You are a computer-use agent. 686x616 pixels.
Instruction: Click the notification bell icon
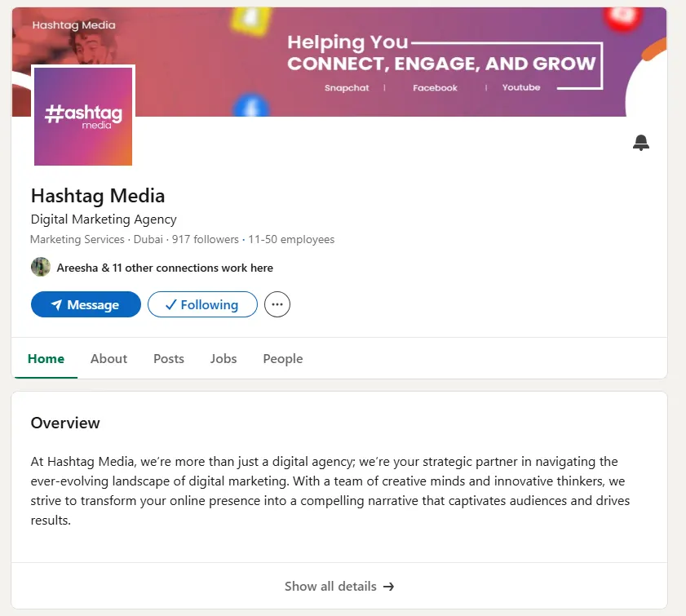[640, 143]
